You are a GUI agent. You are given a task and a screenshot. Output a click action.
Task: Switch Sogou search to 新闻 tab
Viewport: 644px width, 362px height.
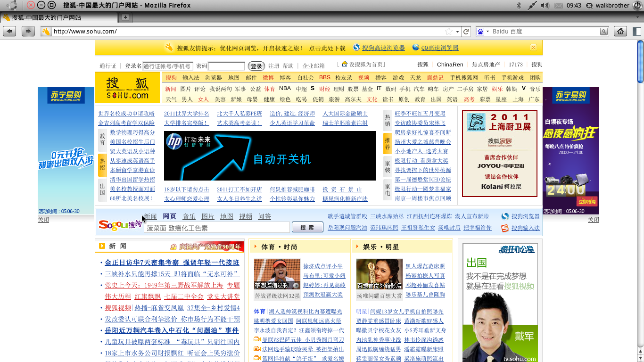[150, 217]
